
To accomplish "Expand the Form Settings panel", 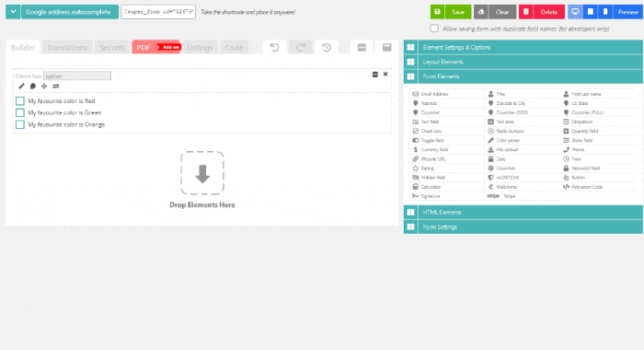I will coord(523,227).
